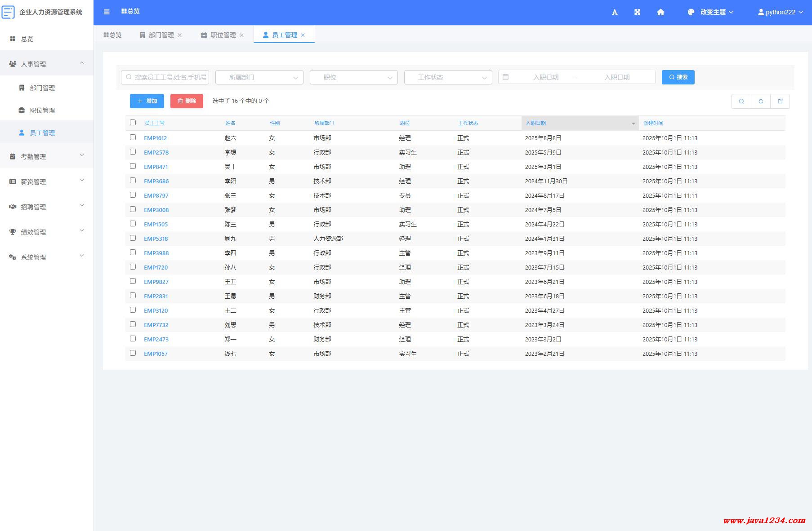
Task: Tick the checkbox for row EMP5318
Action: [x=133, y=238]
